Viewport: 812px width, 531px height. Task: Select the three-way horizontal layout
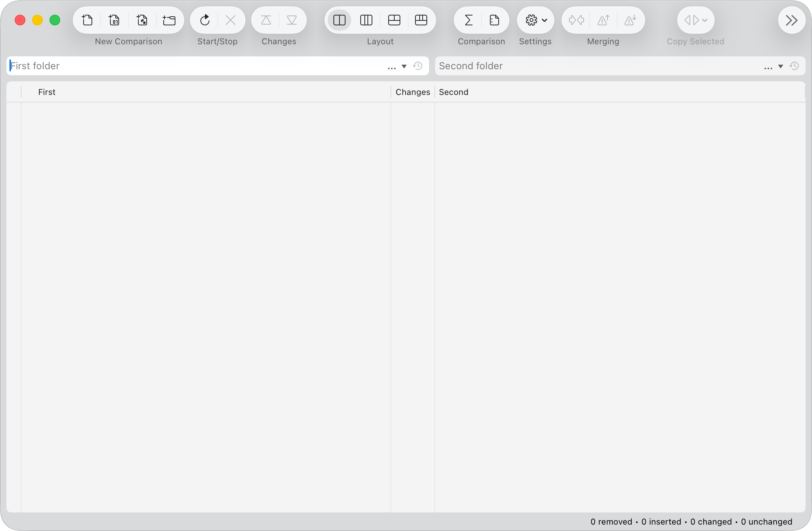tap(421, 20)
